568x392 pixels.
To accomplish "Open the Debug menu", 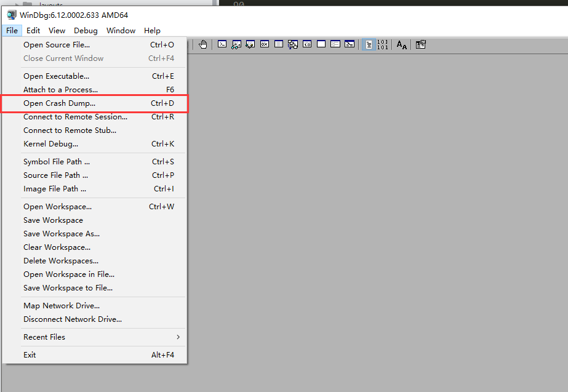I will click(x=86, y=30).
